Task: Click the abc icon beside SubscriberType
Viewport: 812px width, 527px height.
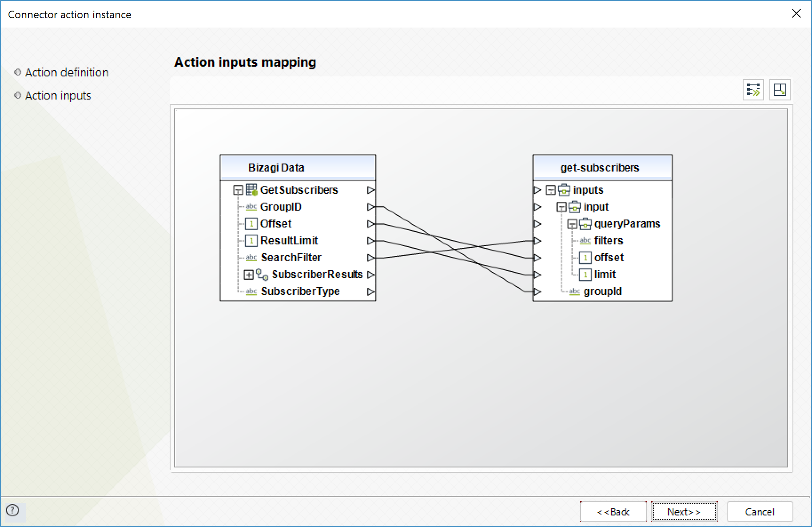Action: coord(251,291)
